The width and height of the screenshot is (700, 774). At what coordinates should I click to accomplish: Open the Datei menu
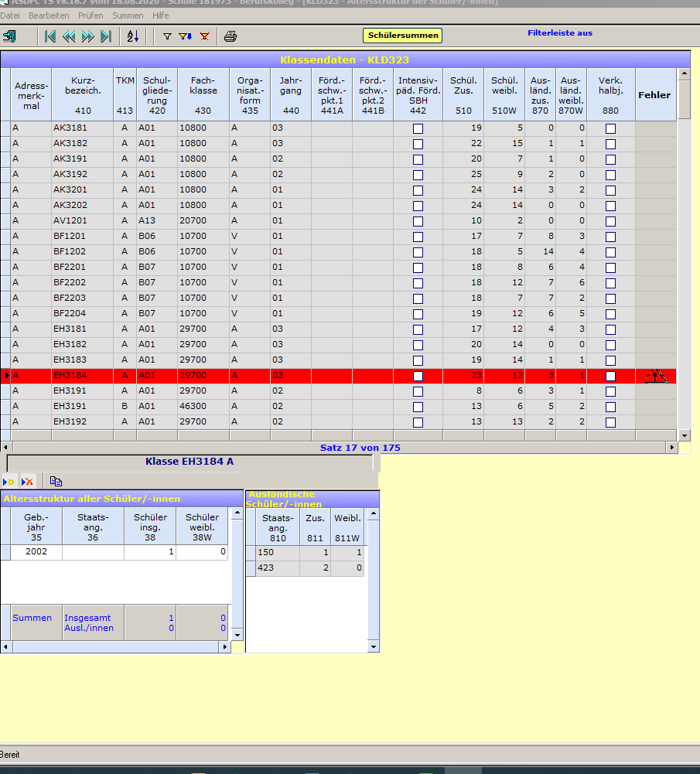(10, 15)
